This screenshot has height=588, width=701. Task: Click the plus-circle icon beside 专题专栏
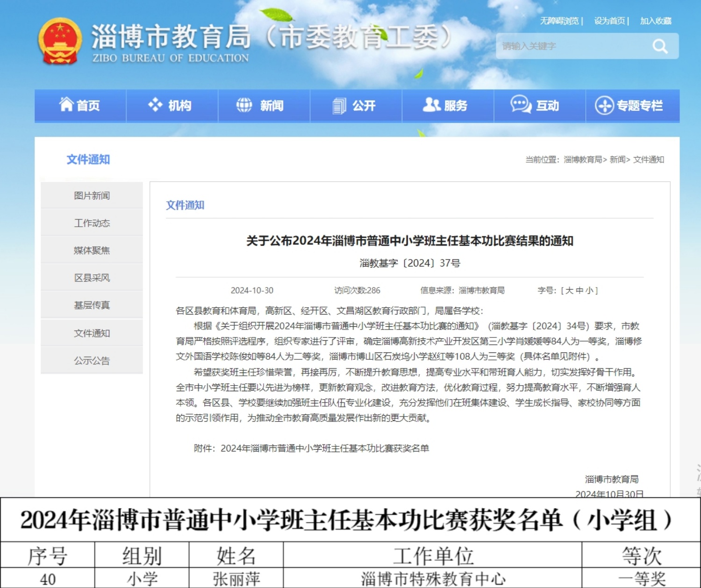[604, 106]
